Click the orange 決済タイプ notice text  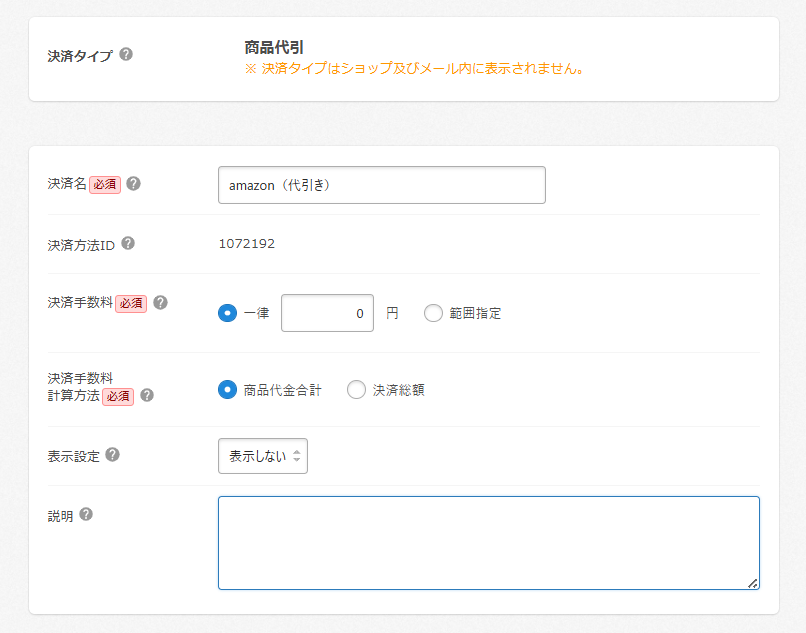(x=414, y=69)
